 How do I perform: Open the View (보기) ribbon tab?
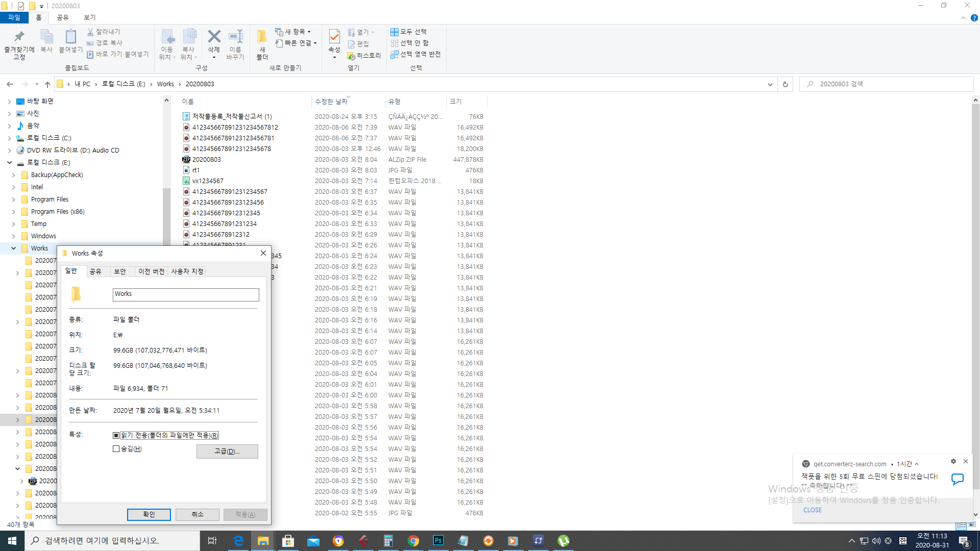pyautogui.click(x=90, y=17)
